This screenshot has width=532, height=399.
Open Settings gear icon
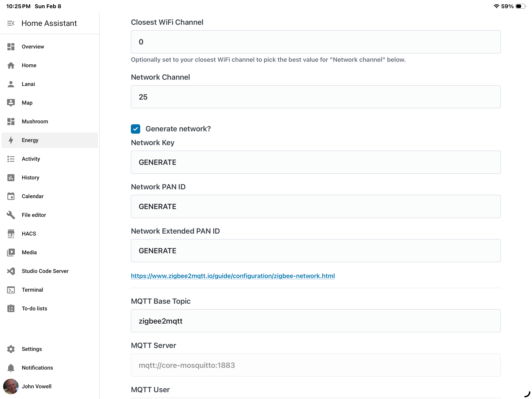[x=11, y=349]
